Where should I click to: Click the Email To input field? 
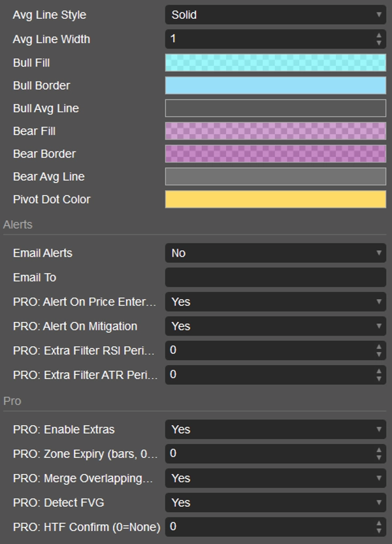click(x=274, y=277)
